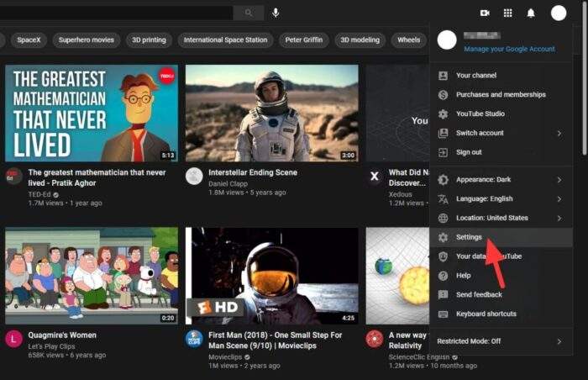Select Purchases and memberships
This screenshot has width=588, height=380.
(501, 95)
